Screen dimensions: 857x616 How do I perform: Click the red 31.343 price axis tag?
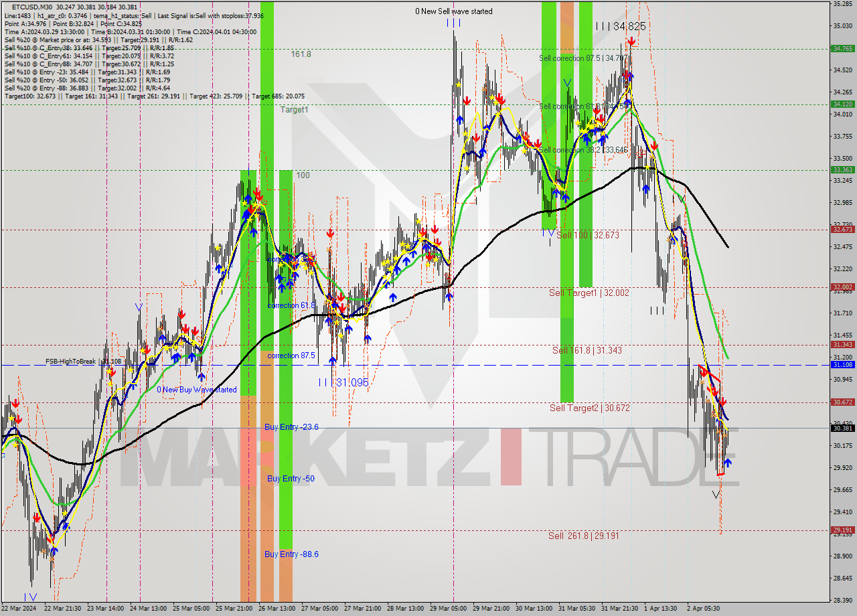[842, 344]
